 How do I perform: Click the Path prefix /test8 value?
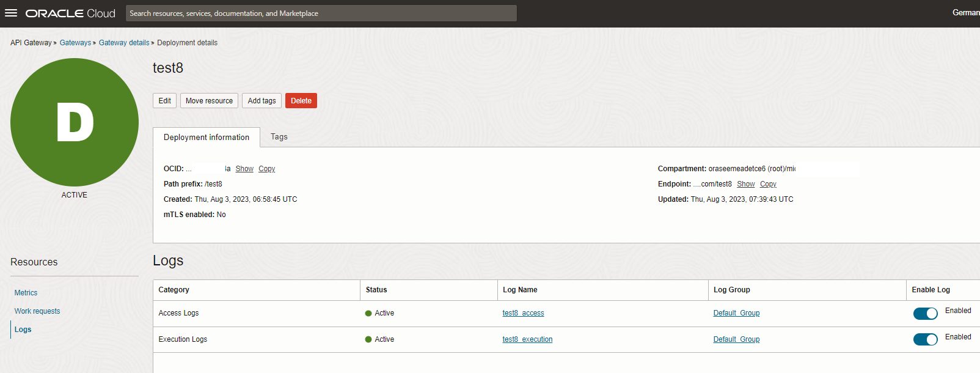[x=213, y=184]
